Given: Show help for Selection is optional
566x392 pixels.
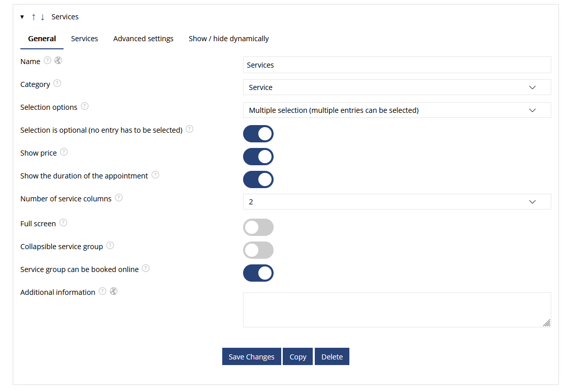Looking at the screenshot, I should 190,129.
